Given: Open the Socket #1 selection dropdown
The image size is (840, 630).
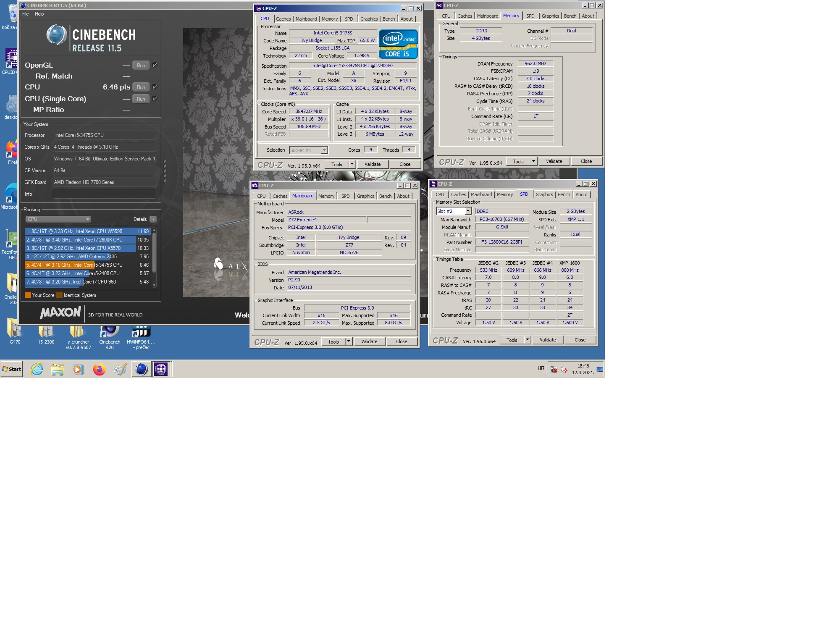Looking at the screenshot, I should coord(308,150).
